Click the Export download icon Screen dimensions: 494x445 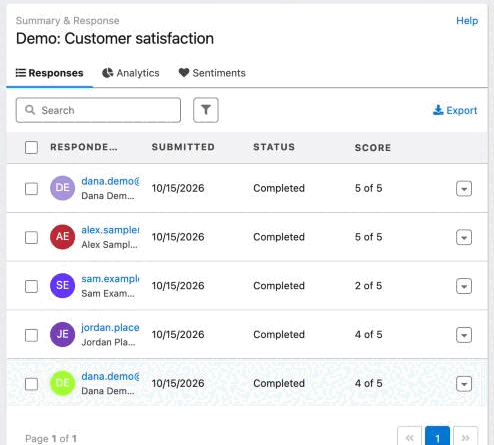438,110
